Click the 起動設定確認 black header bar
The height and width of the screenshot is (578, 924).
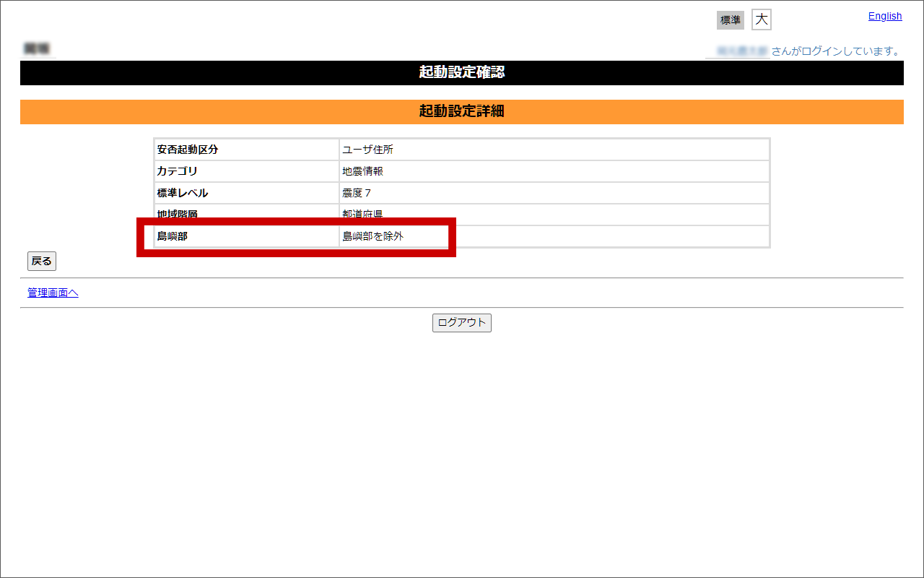(x=462, y=72)
